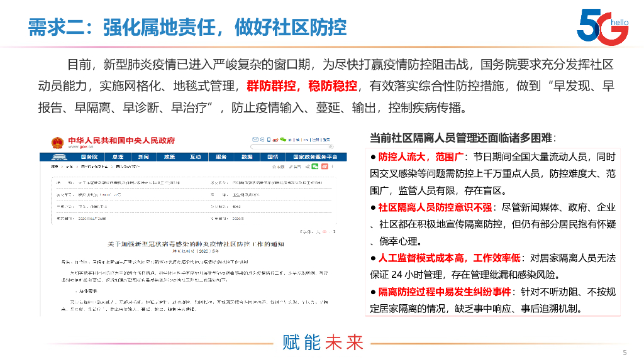Click the Weibo icon in site header
Viewport: 644px width, 362px height.
(275, 140)
